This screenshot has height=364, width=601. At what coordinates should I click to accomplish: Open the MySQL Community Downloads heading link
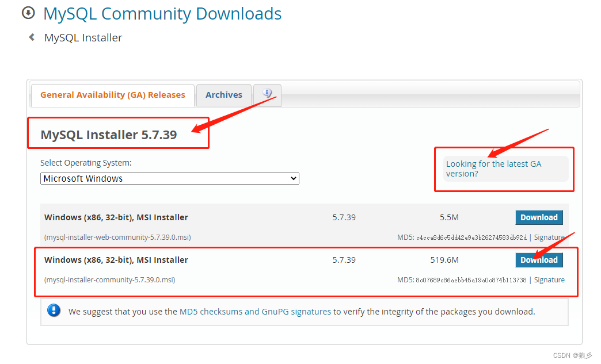pyautogui.click(x=162, y=14)
